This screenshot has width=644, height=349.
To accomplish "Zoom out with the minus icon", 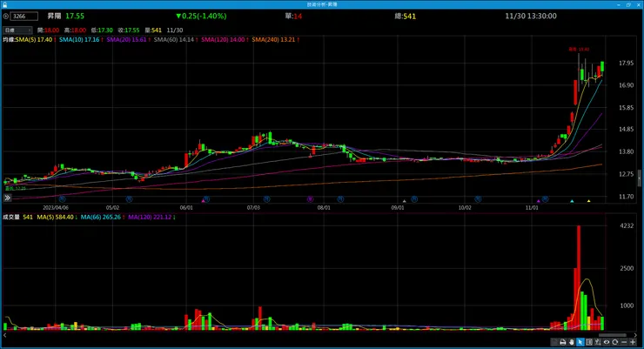I will point(624,342).
